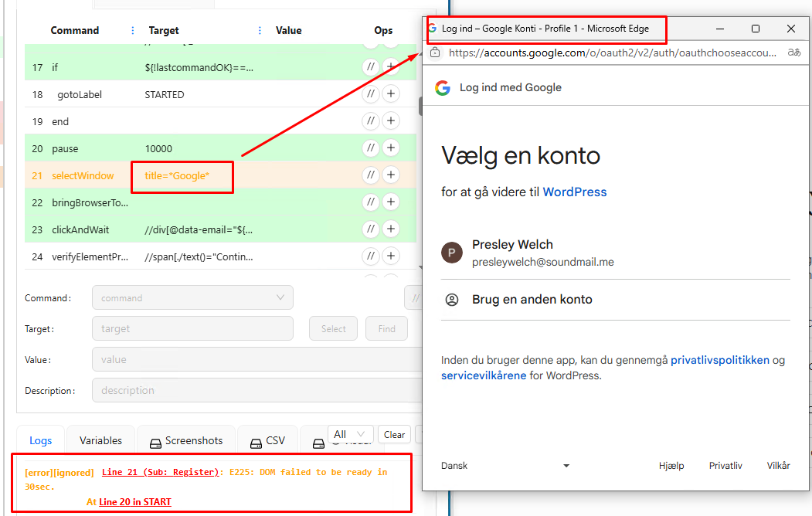The height and width of the screenshot is (516, 812).
Task: Open the servicevilkårene link
Action: [x=484, y=375]
